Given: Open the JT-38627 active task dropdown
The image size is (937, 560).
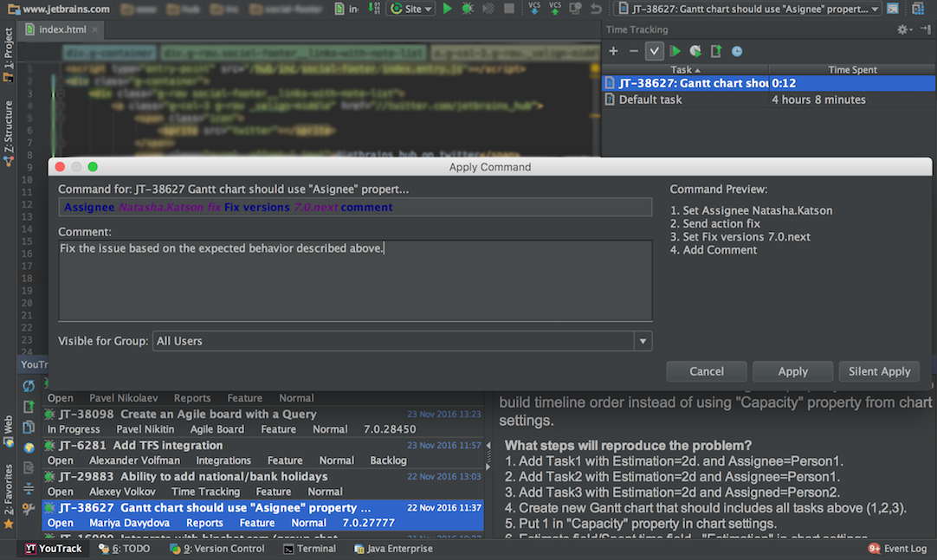Looking at the screenshot, I should [747, 9].
